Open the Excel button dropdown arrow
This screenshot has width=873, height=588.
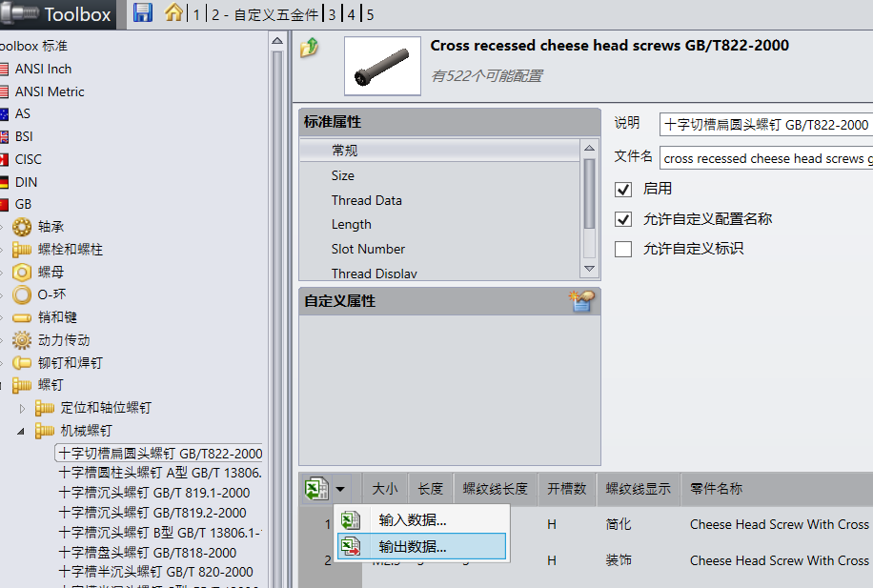pyautogui.click(x=340, y=490)
